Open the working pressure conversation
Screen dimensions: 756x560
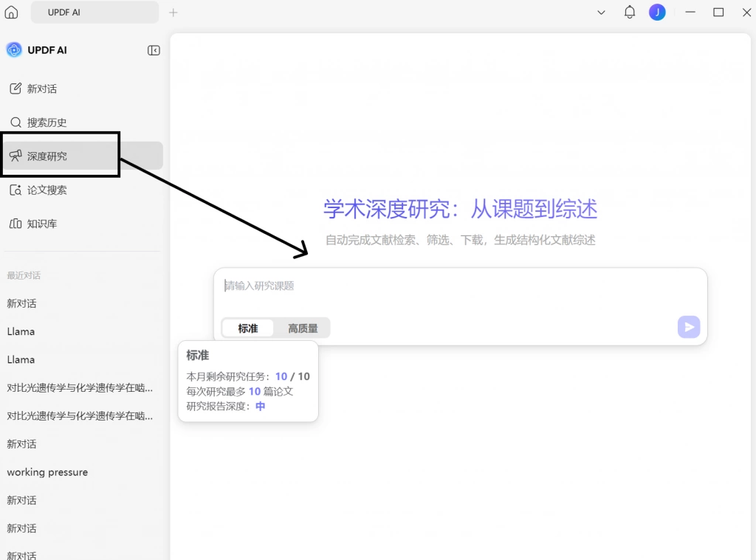click(x=47, y=472)
